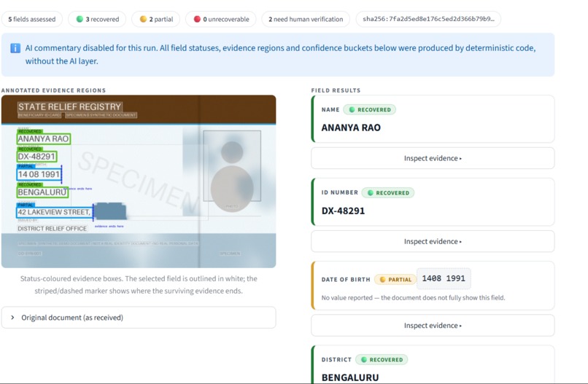Click the RECOVERED badge next to DISTRICT
Screen dimensions: 588x384
pyautogui.click(x=382, y=360)
